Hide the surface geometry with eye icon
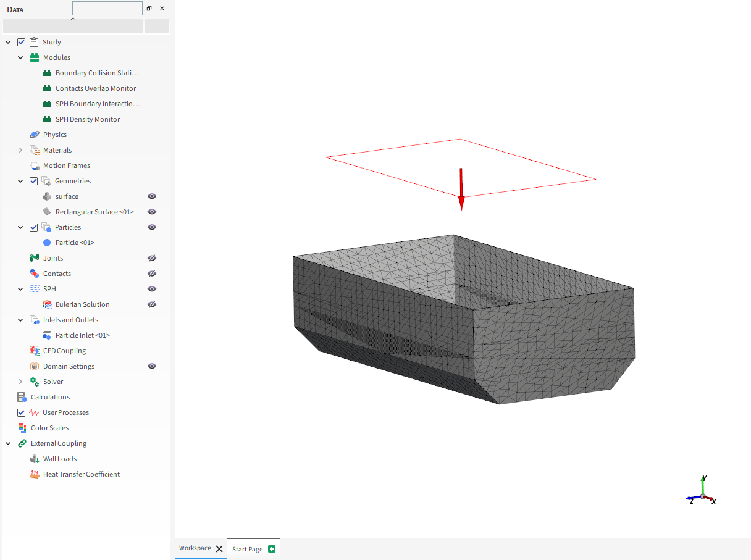Viewport: 751px width, 560px height. 152,196
